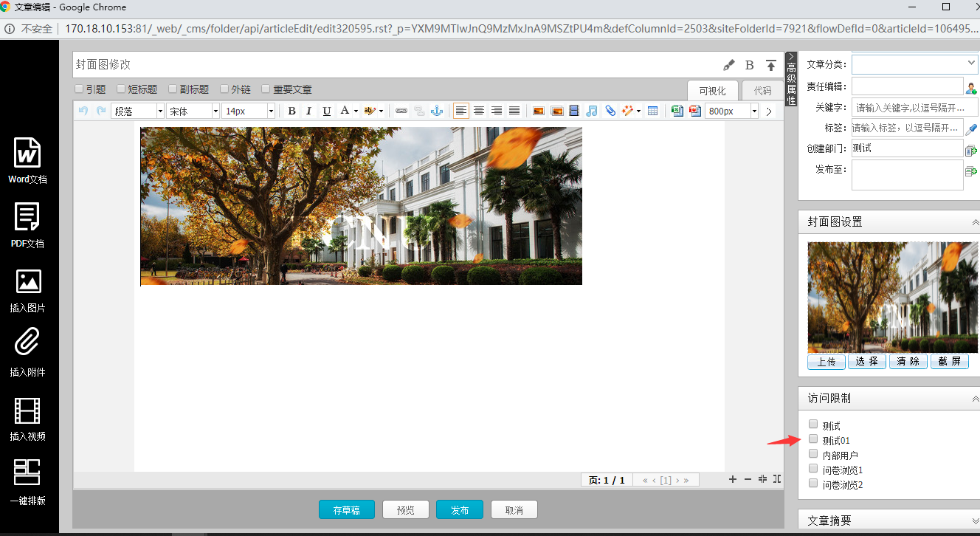Check the 重要文章 checkbox
Image resolution: width=980 pixels, height=536 pixels.
point(266,89)
